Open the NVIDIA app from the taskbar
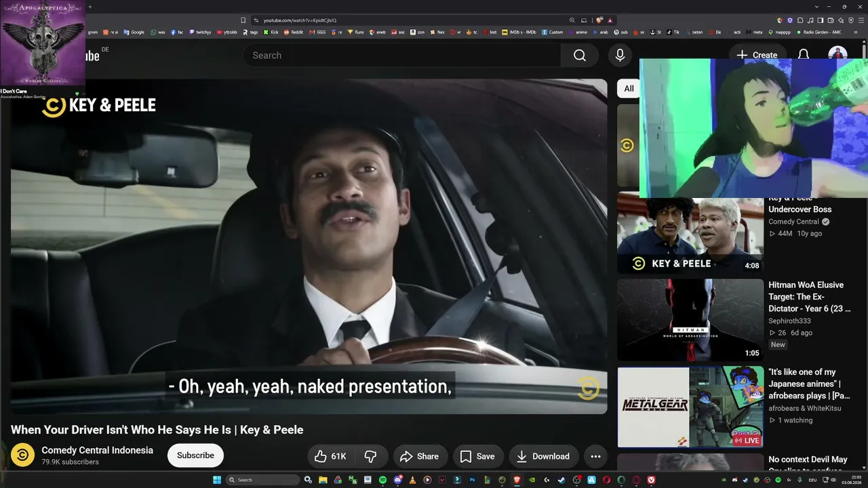 tap(532, 480)
